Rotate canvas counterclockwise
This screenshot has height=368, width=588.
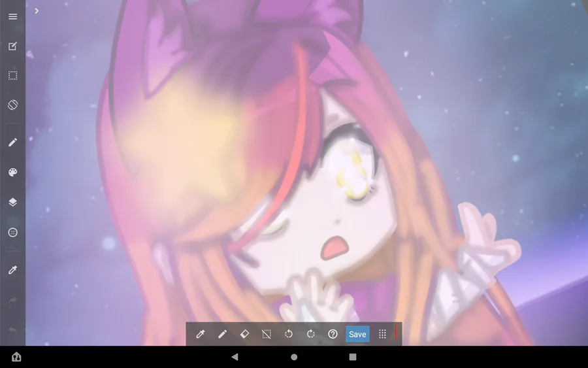(x=289, y=334)
